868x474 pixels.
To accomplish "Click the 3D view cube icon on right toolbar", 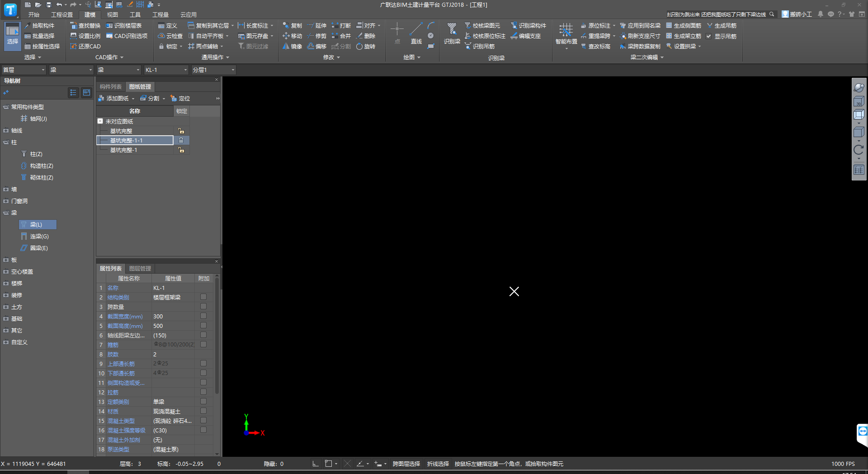I will (x=859, y=102).
